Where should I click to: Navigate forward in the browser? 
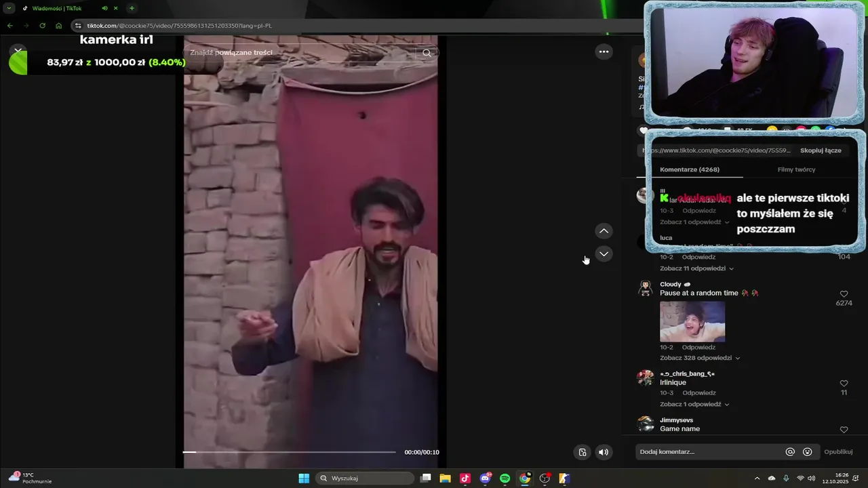click(26, 26)
